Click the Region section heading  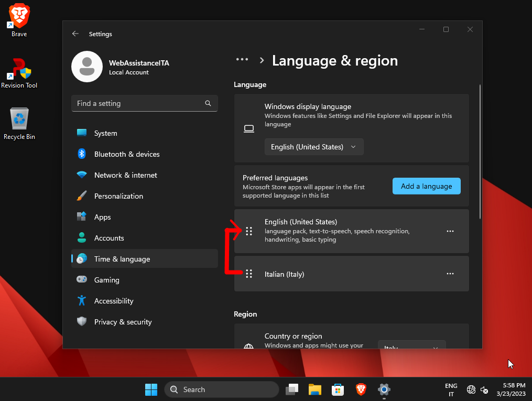pos(245,314)
